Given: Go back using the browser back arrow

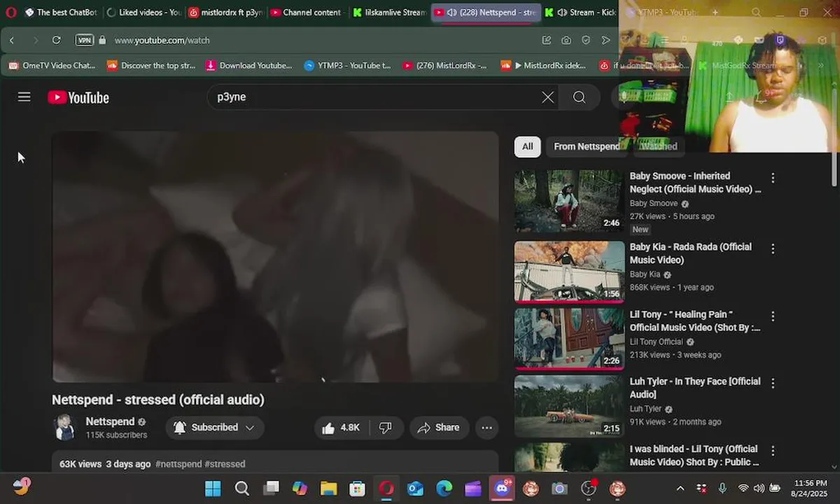Looking at the screenshot, I should (12, 40).
